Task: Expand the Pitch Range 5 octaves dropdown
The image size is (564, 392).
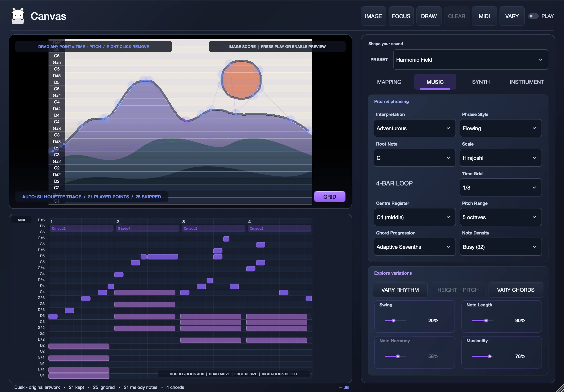Action: [501, 217]
